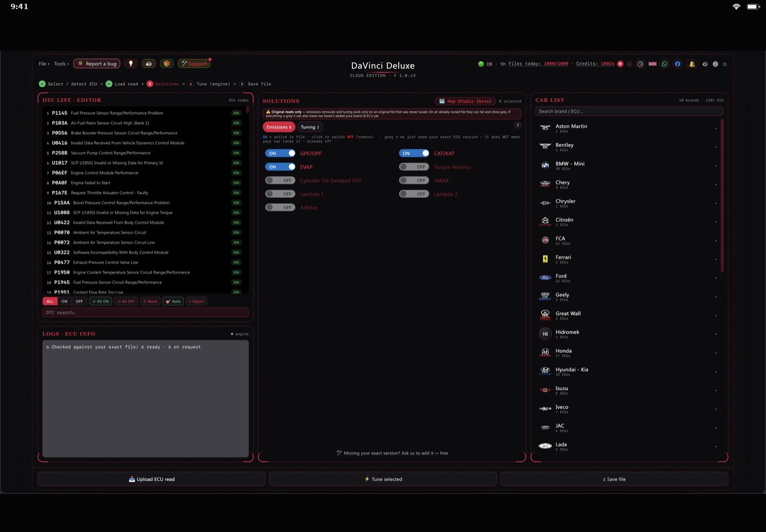This screenshot has width=766, height=532.
Task: Expand the Chrysler brand row arrow
Action: pos(716,203)
